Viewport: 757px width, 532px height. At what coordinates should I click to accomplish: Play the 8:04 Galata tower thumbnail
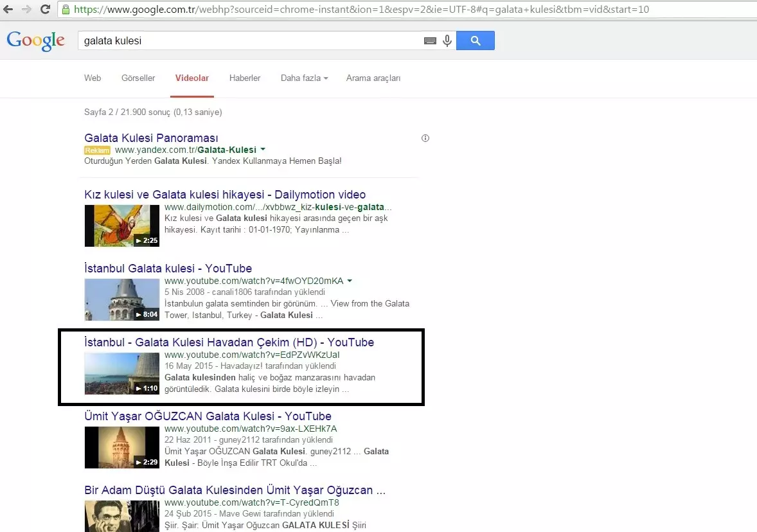point(121,299)
